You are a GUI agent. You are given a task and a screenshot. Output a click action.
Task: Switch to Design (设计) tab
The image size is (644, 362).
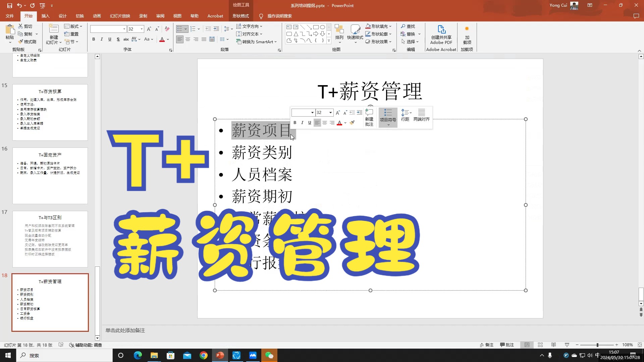point(63,16)
